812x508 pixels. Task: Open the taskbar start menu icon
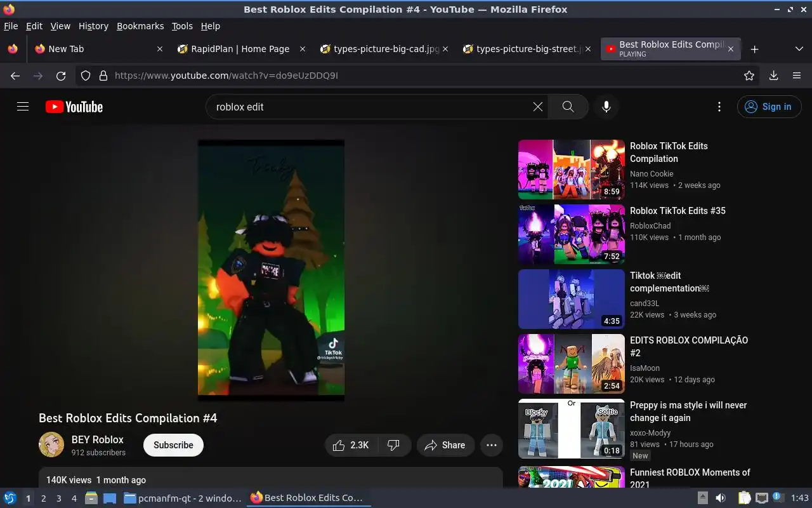[x=10, y=498]
